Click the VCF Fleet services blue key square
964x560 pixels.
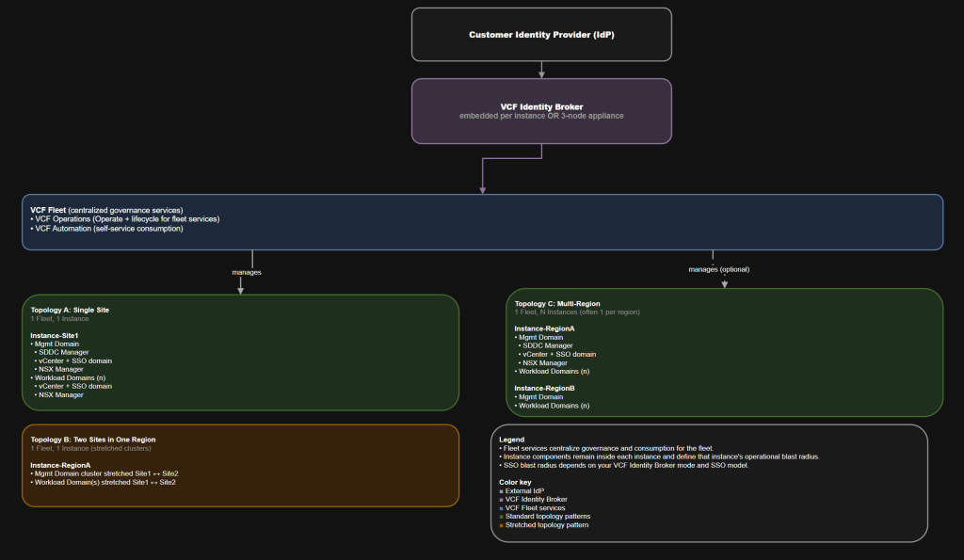pos(501,507)
